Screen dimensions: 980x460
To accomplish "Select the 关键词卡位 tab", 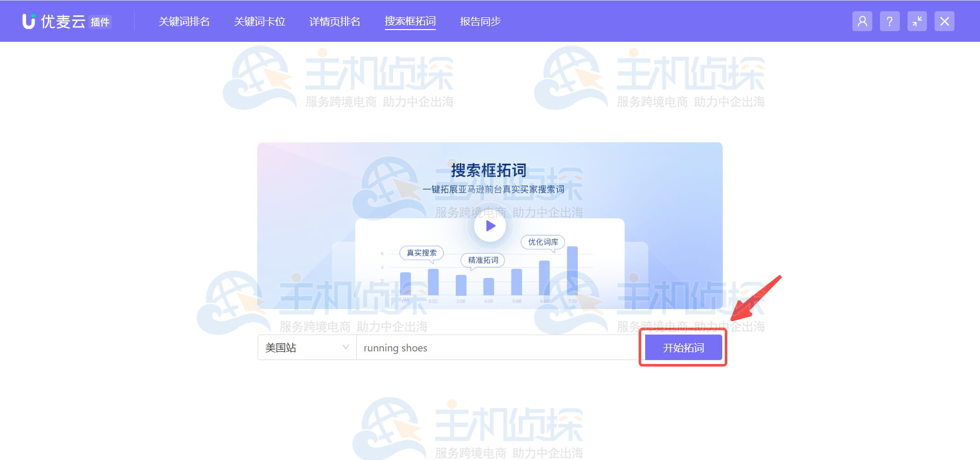I will click(x=260, y=21).
